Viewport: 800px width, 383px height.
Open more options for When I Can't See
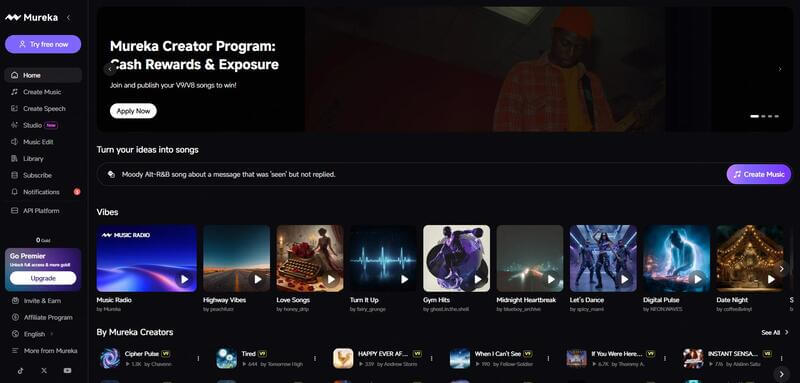click(548, 359)
